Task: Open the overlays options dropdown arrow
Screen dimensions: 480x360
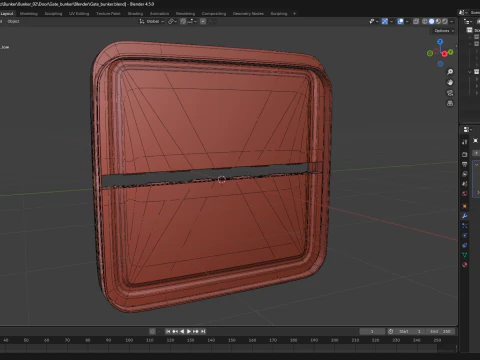Action: tap(407, 21)
